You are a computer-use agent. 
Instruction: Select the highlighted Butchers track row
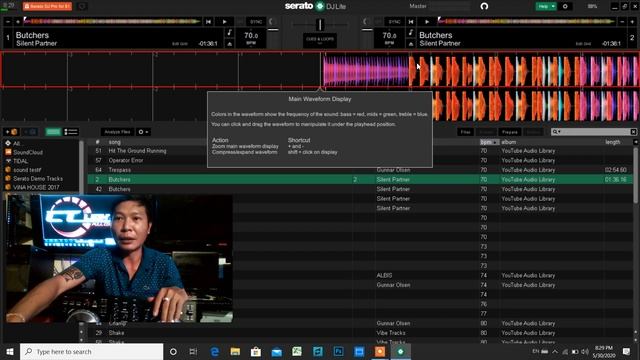pyautogui.click(x=360, y=180)
